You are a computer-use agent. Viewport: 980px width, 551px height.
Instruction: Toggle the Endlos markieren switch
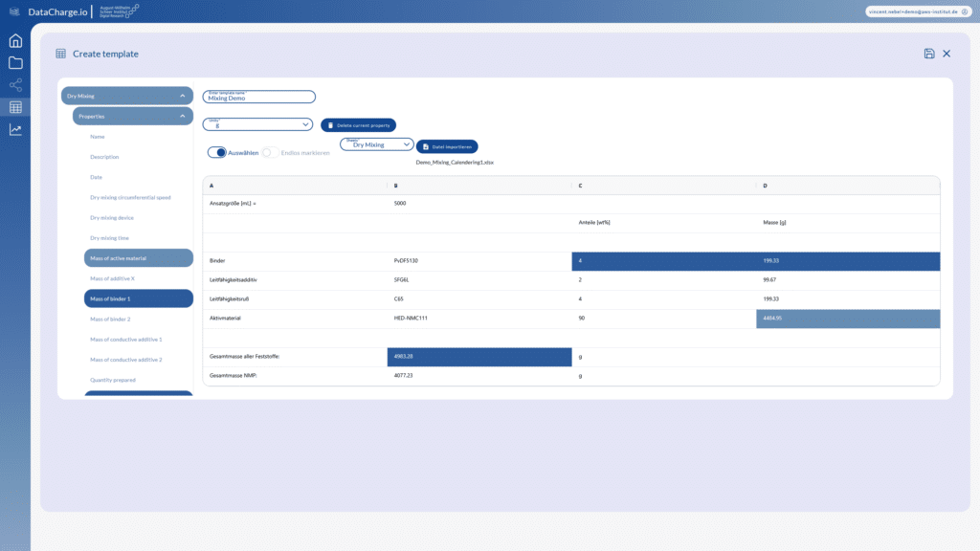click(270, 152)
